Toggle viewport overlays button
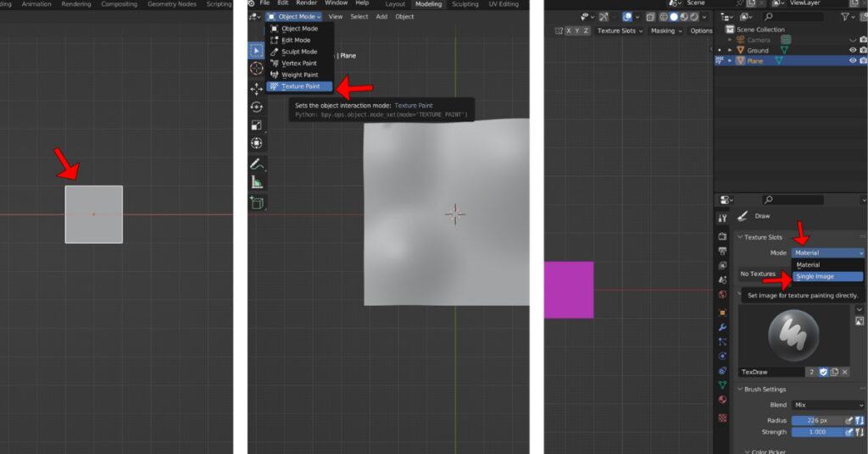The height and width of the screenshot is (454, 868). (627, 17)
